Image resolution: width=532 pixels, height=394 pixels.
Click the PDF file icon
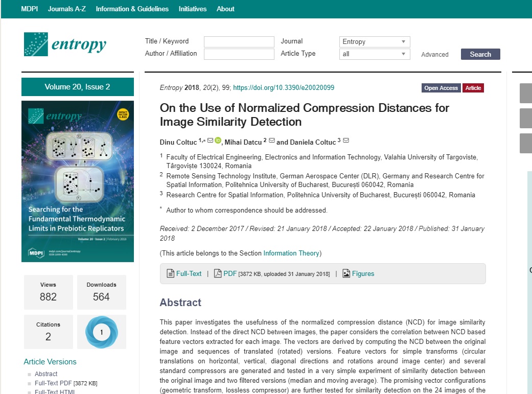pos(218,273)
